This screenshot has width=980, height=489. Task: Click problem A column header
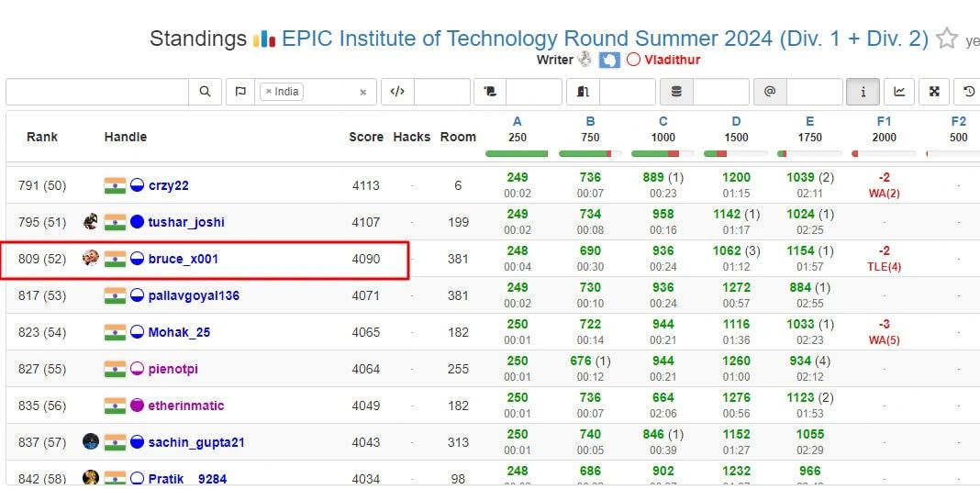[517, 122]
